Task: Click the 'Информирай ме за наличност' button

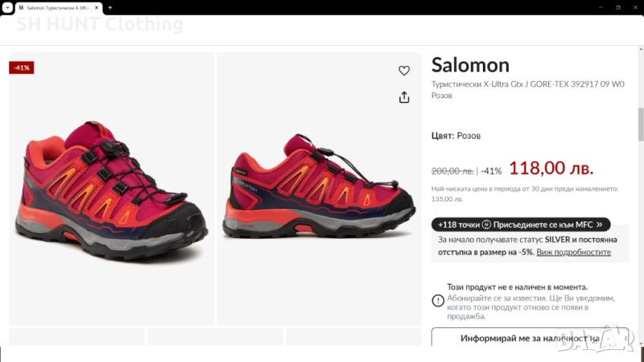Action: pyautogui.click(x=530, y=339)
